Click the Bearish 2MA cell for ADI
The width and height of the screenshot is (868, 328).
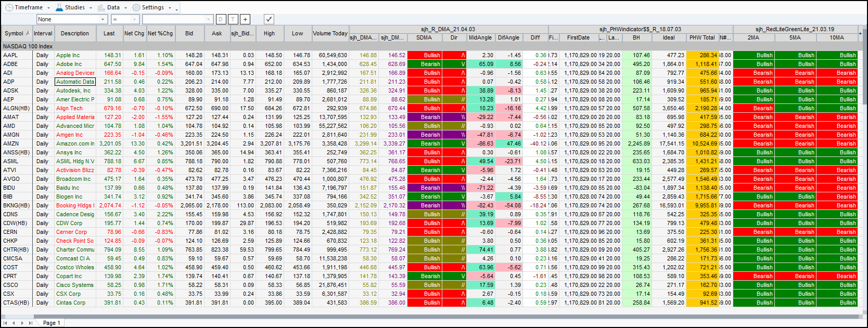coord(754,73)
